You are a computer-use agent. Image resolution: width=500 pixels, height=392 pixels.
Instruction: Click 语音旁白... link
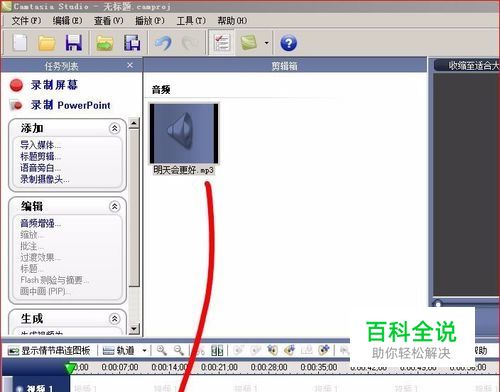(x=41, y=168)
